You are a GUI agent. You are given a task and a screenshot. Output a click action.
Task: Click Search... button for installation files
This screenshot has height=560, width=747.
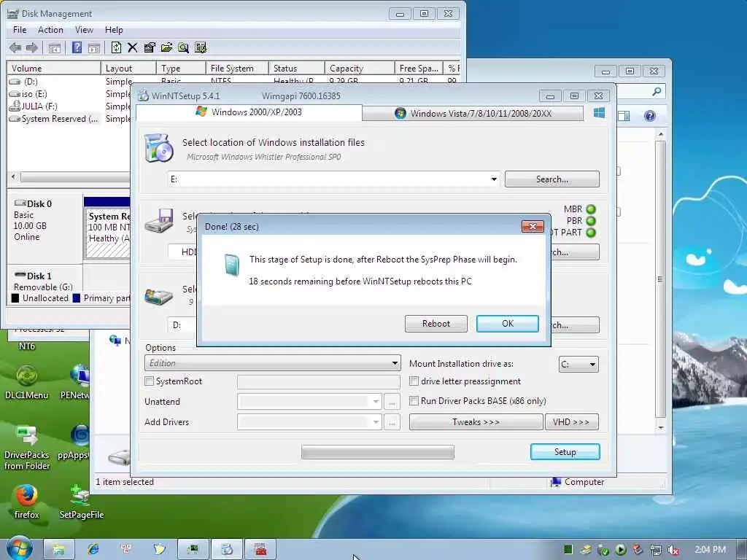[x=552, y=179]
